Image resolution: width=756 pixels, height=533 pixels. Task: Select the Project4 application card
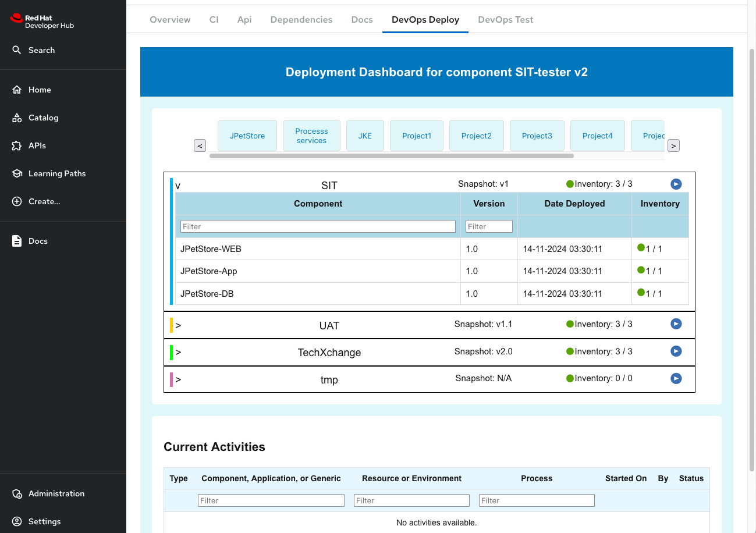click(598, 136)
